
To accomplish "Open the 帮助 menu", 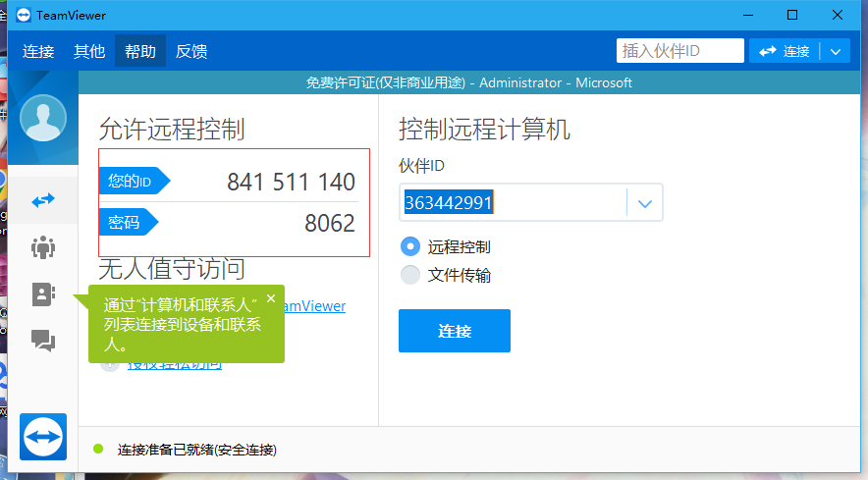I will click(140, 51).
